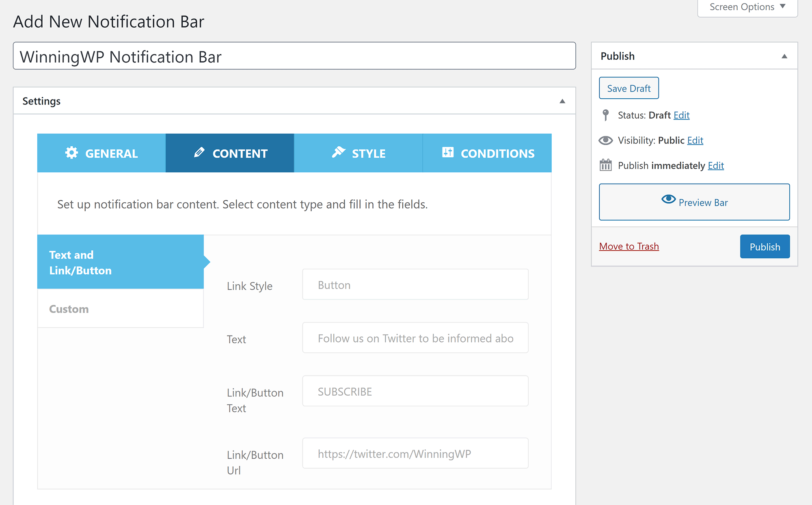Image resolution: width=812 pixels, height=505 pixels.
Task: Click Move to Trash link
Action: pyautogui.click(x=629, y=245)
